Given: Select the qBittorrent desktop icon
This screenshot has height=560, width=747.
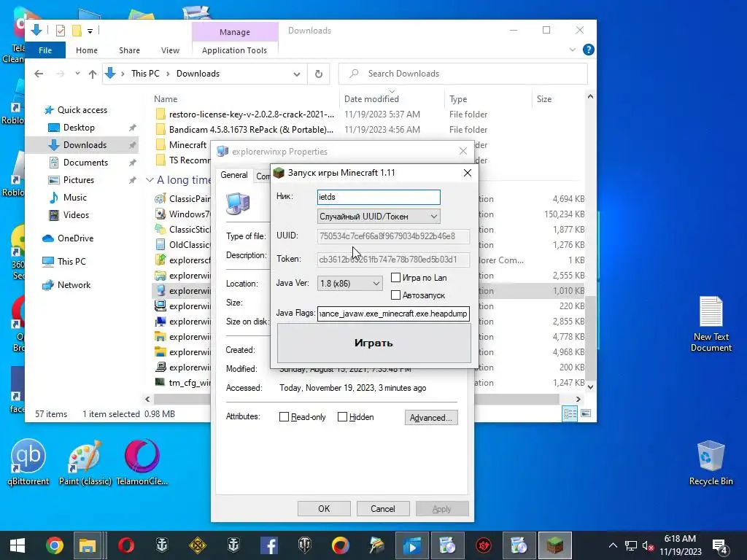Looking at the screenshot, I should coord(28,462).
